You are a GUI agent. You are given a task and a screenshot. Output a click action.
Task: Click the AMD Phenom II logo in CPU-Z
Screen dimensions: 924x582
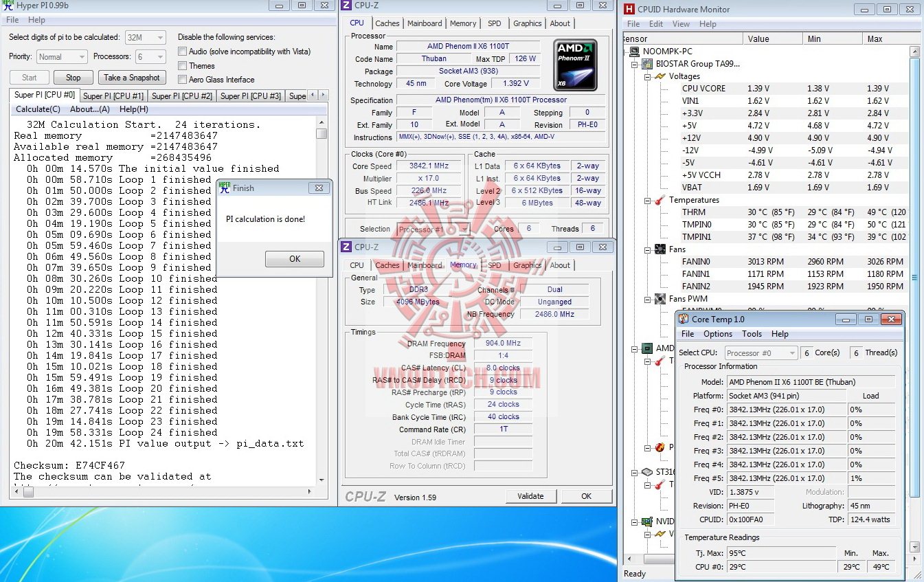pos(575,65)
